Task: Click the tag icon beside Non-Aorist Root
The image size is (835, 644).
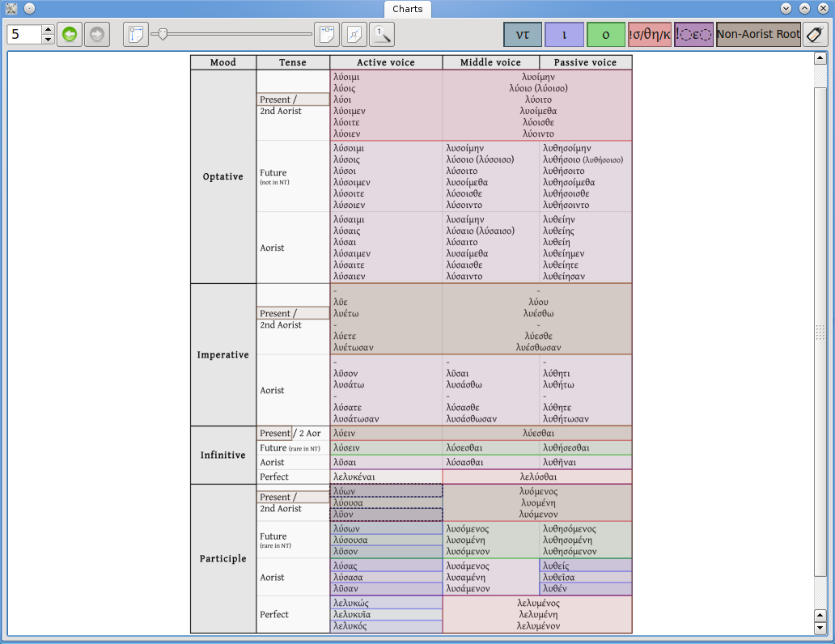Action: tap(815, 35)
